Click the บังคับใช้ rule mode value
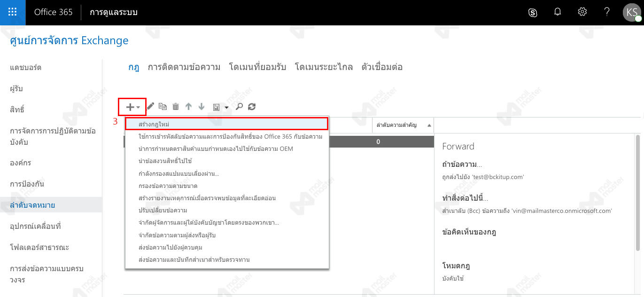Viewport: 644px width, 297px height. pos(453,279)
